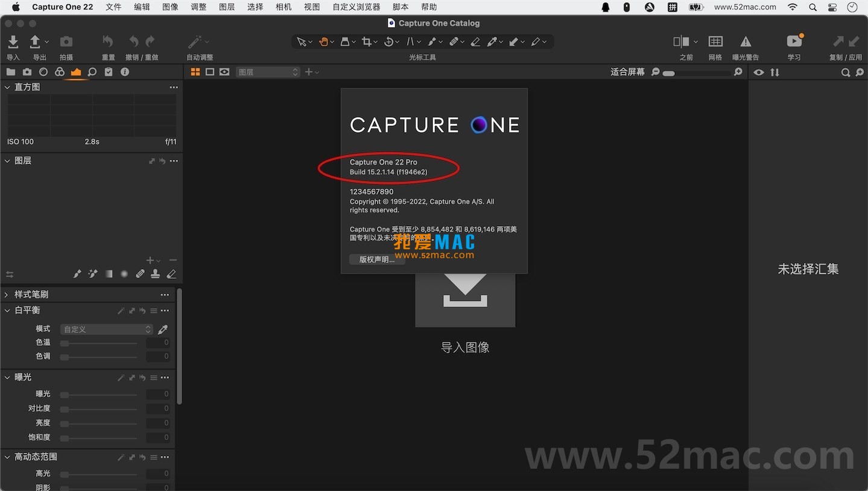Image resolution: width=868 pixels, height=491 pixels.
Task: Open the Library tool tab folder icon
Action: click(x=11, y=72)
